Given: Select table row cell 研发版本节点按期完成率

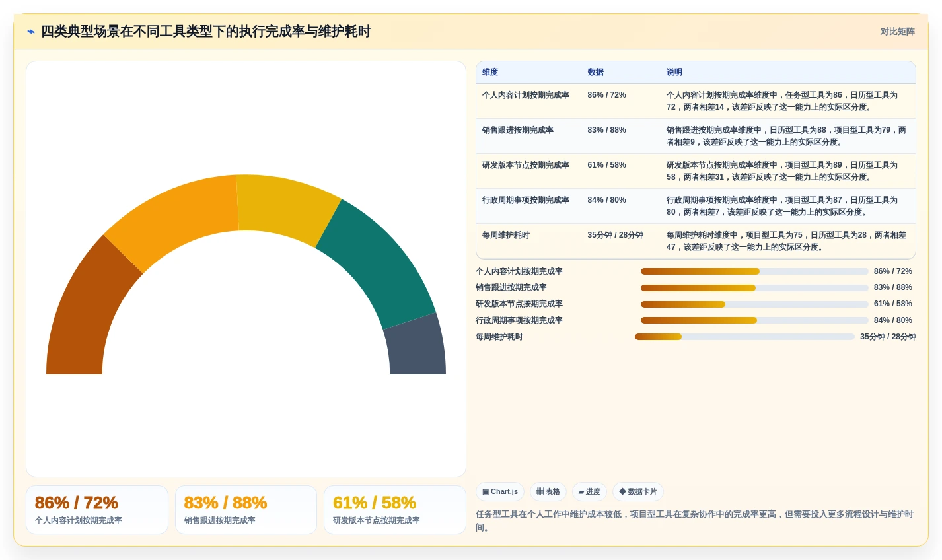Looking at the screenshot, I should [526, 165].
